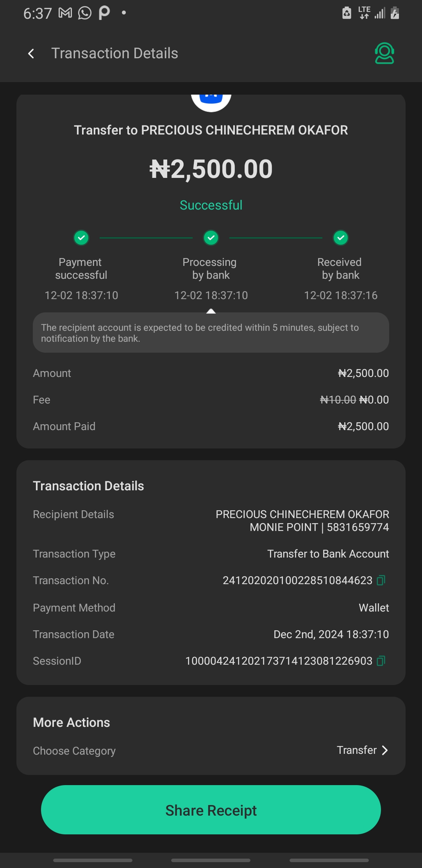Tap the Payment successful checkmark
This screenshot has width=422, height=868.
click(81, 238)
